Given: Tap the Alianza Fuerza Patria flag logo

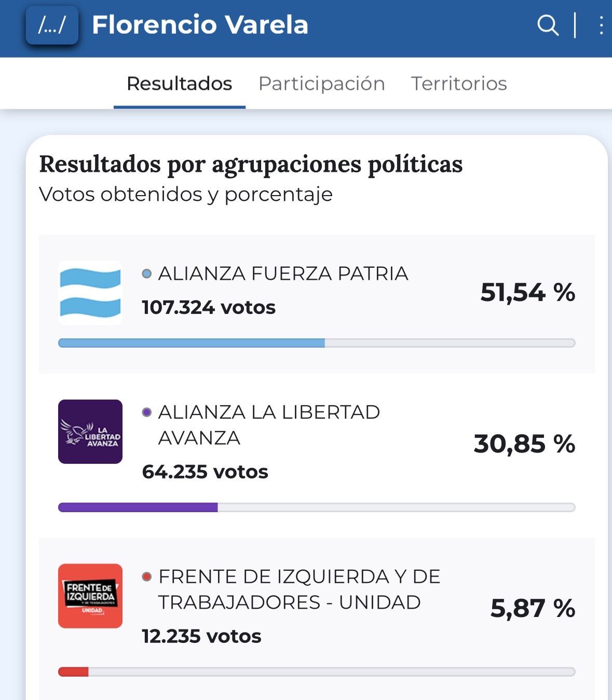Looking at the screenshot, I should tap(90, 293).
